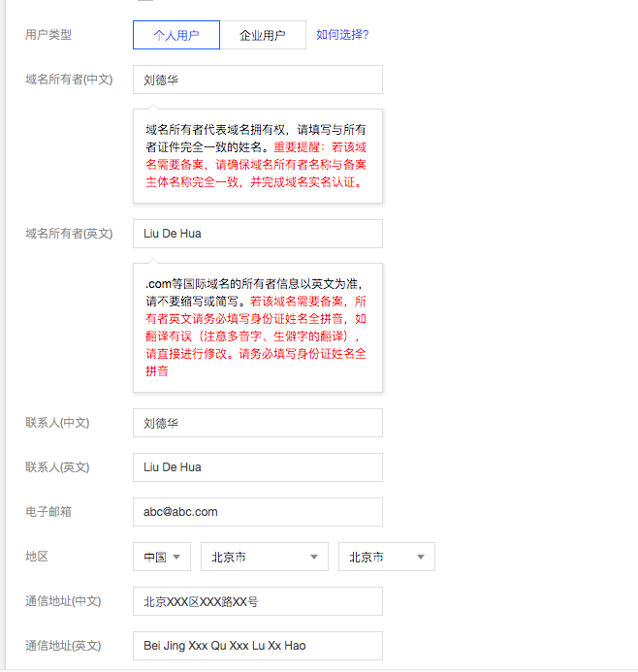Select the 地区 label text

(37, 557)
